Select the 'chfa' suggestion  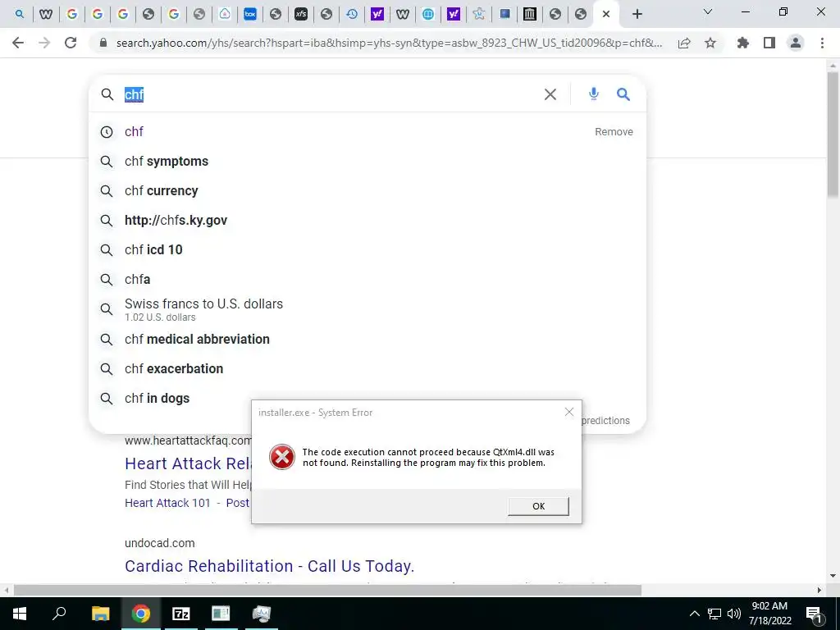pos(367,279)
